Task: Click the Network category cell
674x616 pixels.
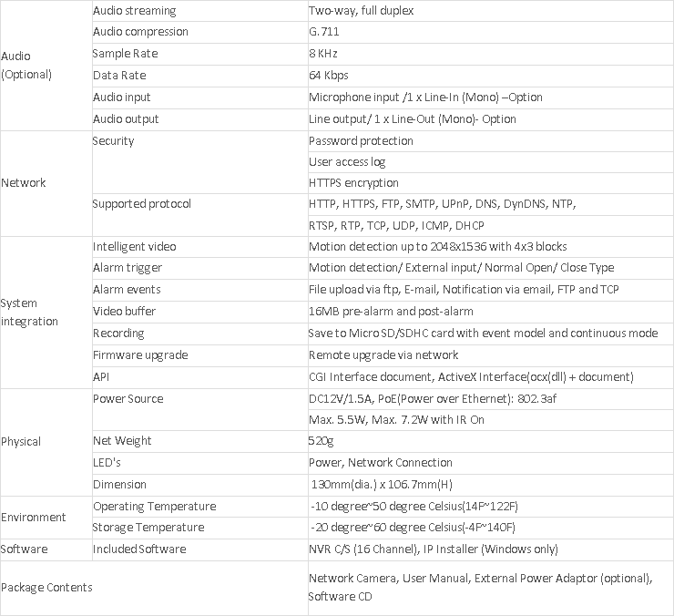Action: click(x=24, y=183)
